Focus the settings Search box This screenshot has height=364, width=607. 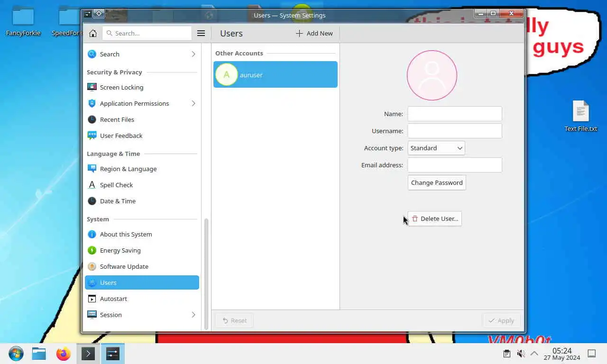pyautogui.click(x=147, y=33)
